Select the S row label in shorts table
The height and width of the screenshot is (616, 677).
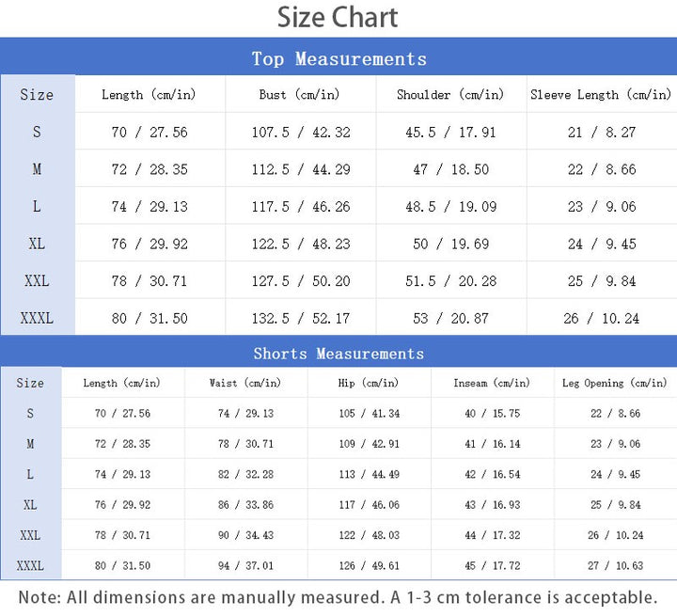click(30, 414)
